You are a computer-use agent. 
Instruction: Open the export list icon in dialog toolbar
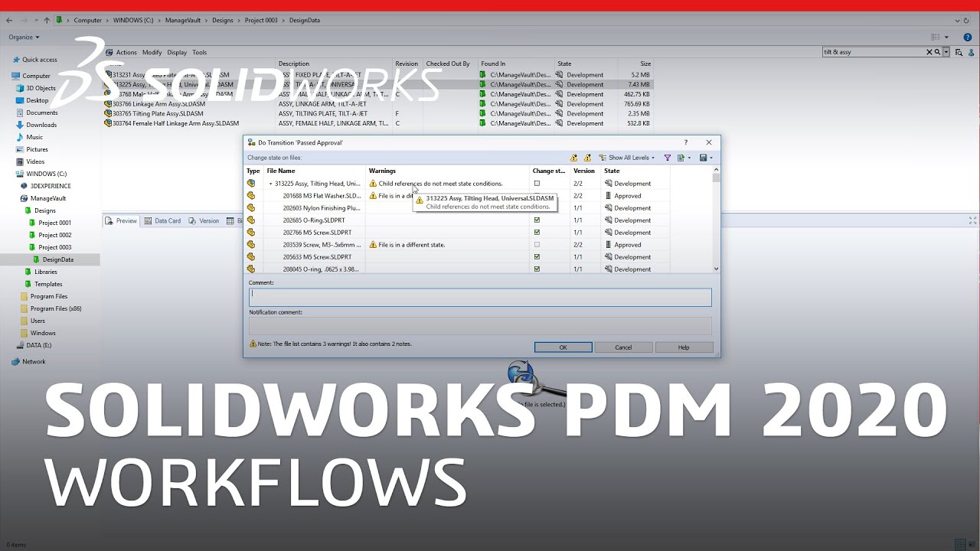click(x=681, y=158)
